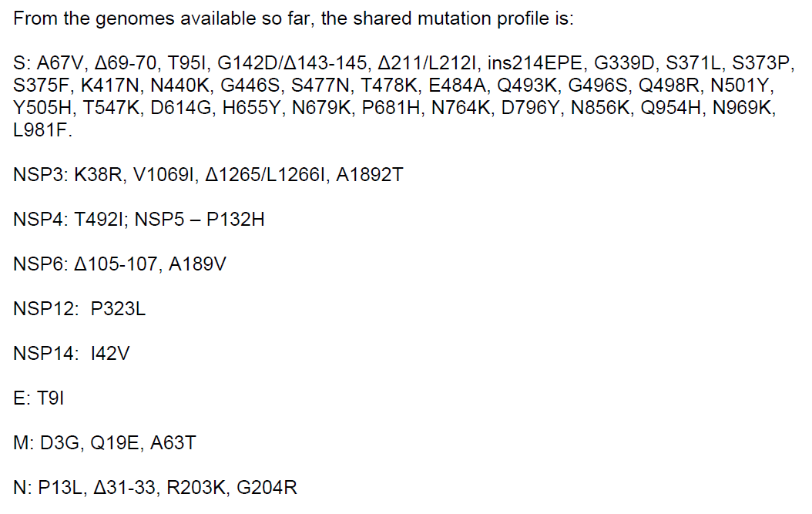Click the NSP14 I42V mutation
Screen dimensions: 812x514
pyautogui.click(x=110, y=354)
